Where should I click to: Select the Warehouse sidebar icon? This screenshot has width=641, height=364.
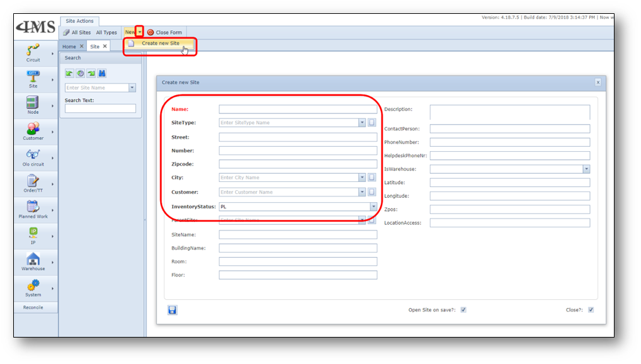(33, 259)
